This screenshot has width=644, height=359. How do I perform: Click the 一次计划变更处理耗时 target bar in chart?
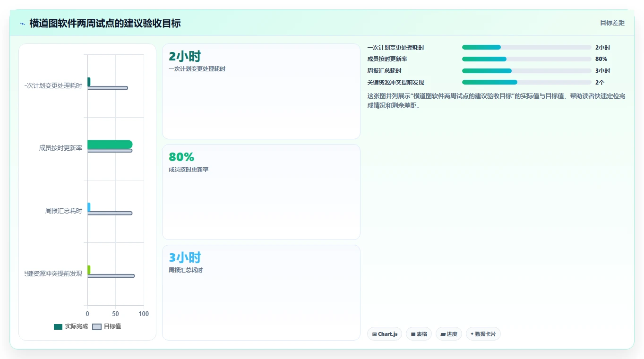coord(108,88)
